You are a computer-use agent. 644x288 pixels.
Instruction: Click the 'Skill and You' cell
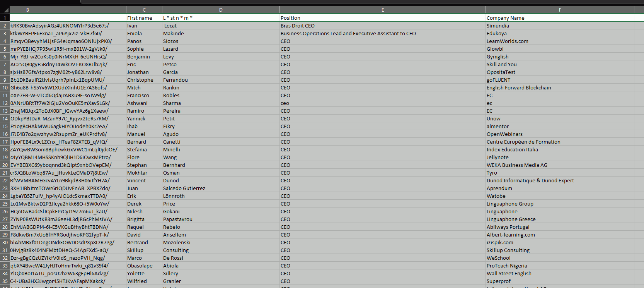560,64
